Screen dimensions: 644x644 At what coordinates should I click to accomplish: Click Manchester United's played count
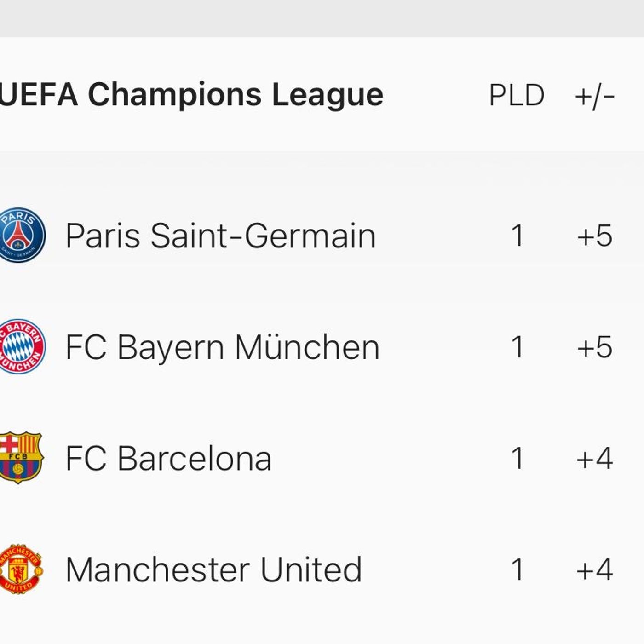tap(517, 570)
